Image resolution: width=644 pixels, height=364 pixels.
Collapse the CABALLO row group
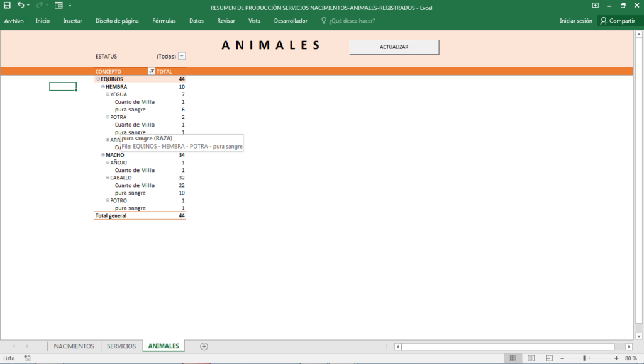(x=108, y=178)
